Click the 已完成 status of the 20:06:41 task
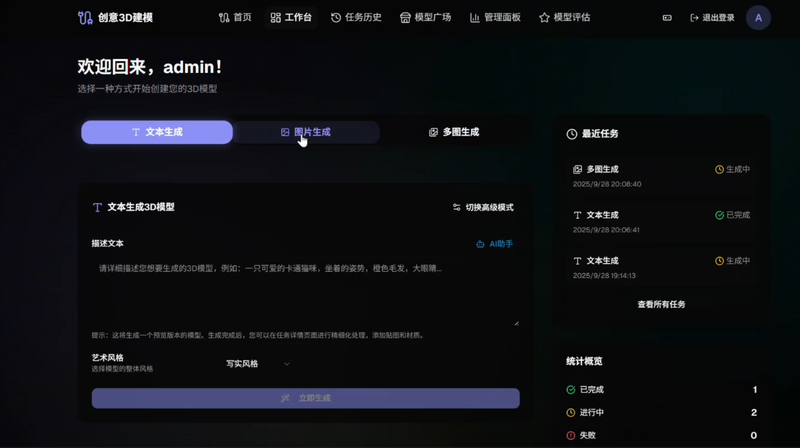This screenshot has height=448, width=800. pos(733,215)
